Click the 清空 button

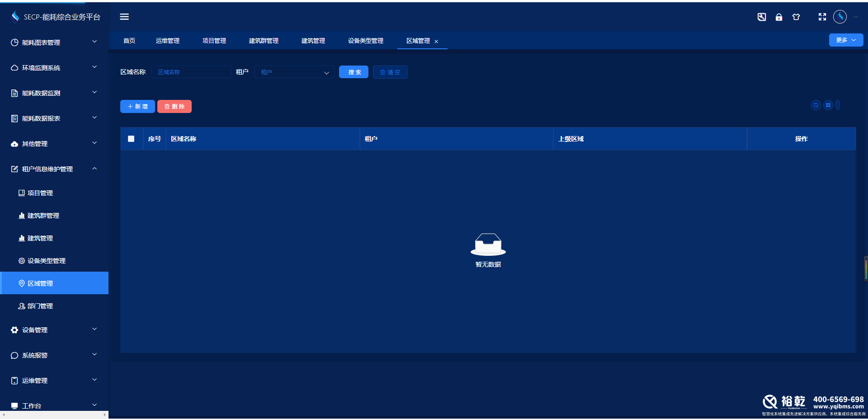(390, 72)
